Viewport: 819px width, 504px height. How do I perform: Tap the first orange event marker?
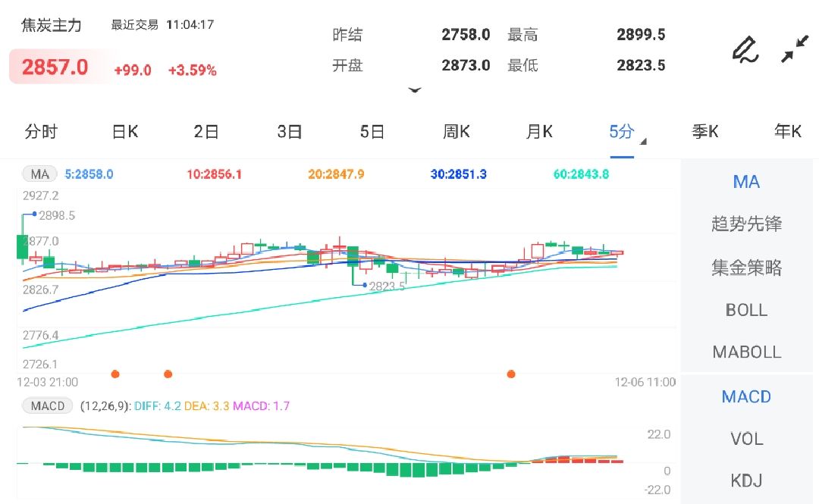coord(115,374)
